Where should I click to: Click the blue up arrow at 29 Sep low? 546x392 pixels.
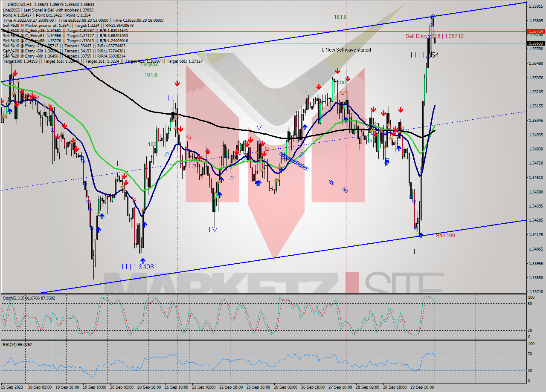point(421,235)
